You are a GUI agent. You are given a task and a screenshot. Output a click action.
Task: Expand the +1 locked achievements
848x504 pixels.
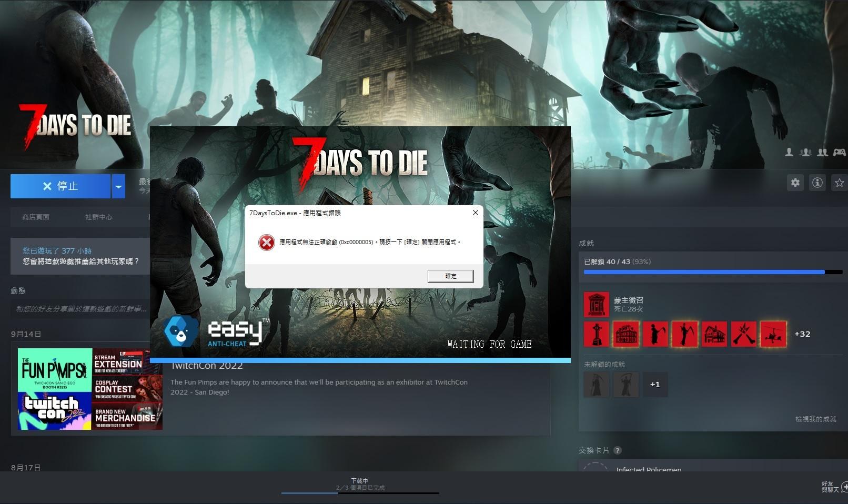coord(654,385)
